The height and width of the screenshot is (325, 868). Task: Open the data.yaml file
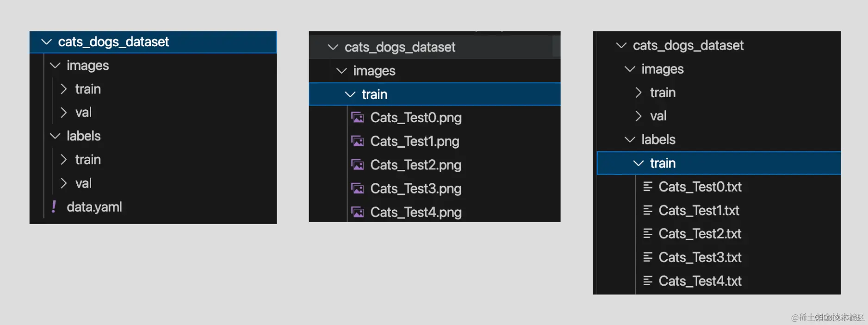[x=94, y=207]
